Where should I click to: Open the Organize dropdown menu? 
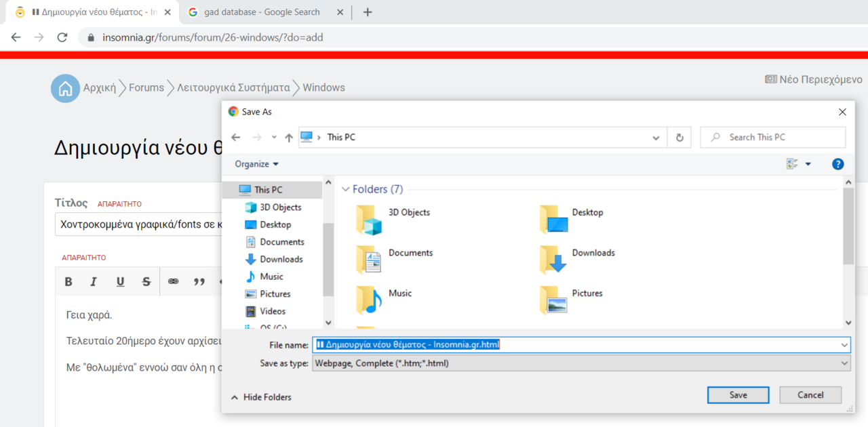click(256, 164)
